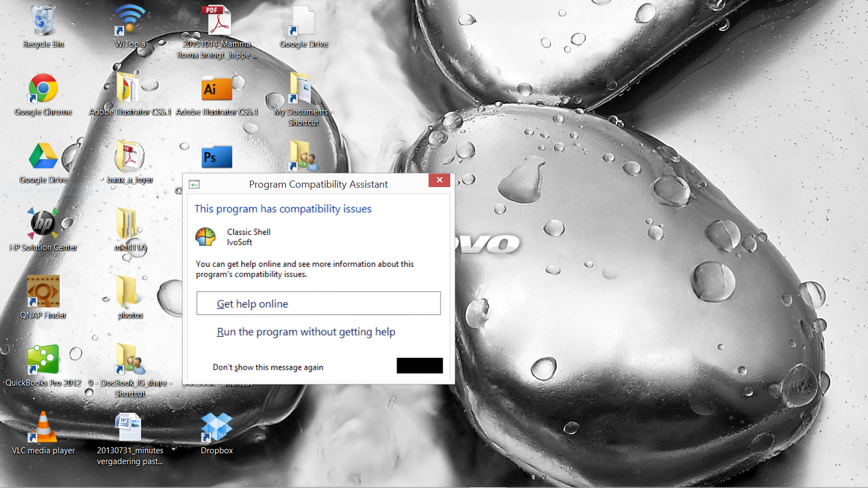Select the baux_a_loyer PDF file

[130, 157]
